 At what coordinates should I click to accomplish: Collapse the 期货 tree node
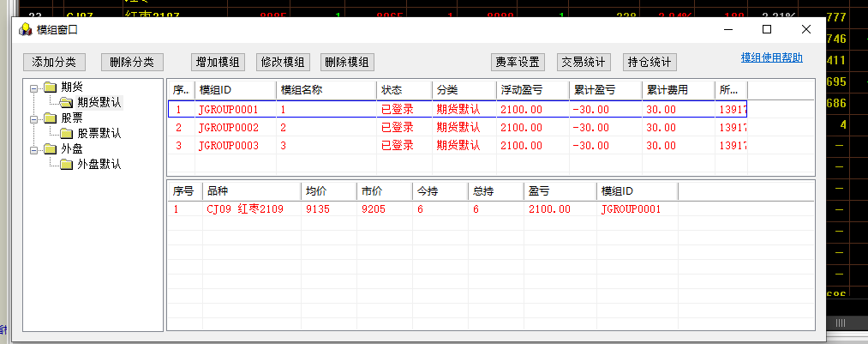coord(34,87)
